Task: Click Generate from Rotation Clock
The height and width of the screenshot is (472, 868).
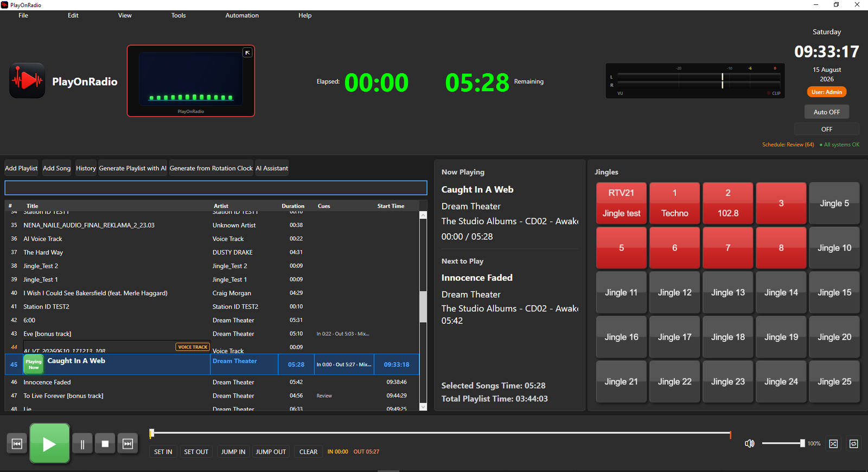Action: [211, 168]
